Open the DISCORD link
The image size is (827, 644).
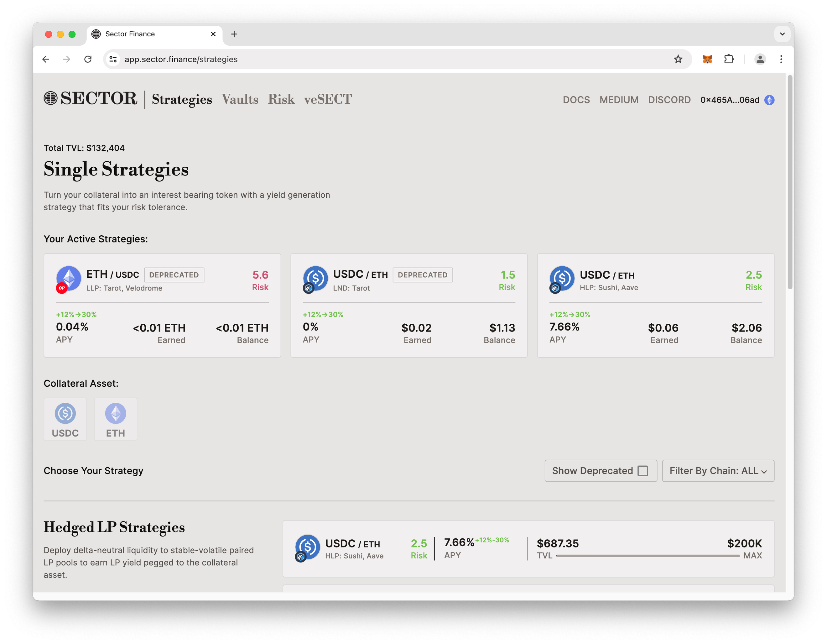pyautogui.click(x=669, y=100)
